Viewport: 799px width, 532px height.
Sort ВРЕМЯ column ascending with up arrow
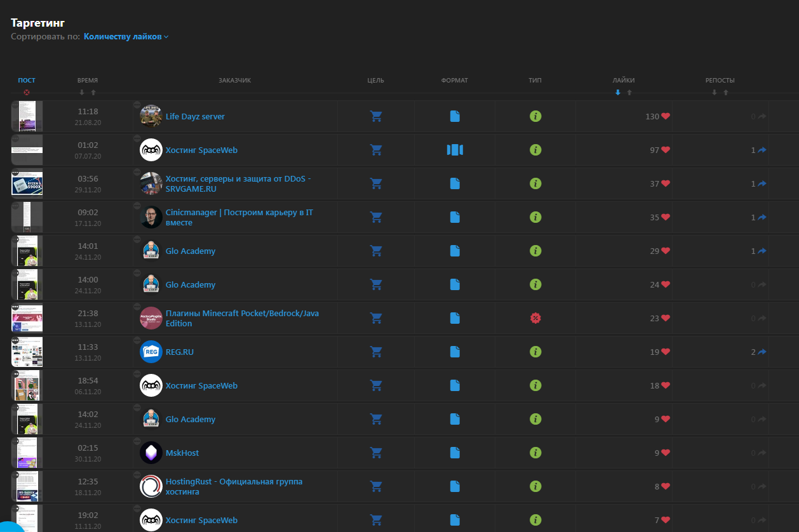click(93, 93)
